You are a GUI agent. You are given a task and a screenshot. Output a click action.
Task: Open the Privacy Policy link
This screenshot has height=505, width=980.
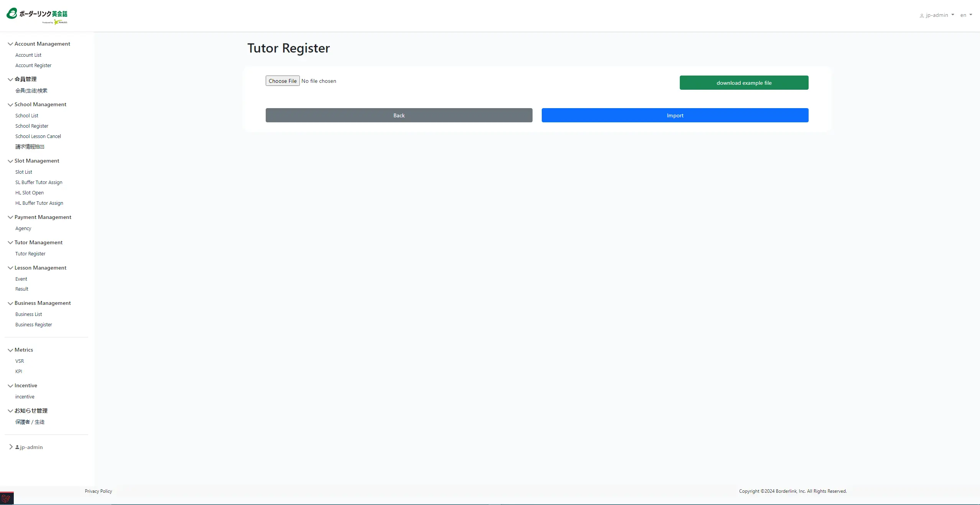[99, 491]
